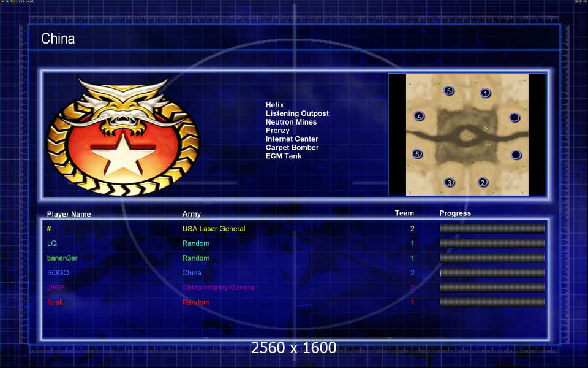Click China Infantry General army text

[x=219, y=287]
